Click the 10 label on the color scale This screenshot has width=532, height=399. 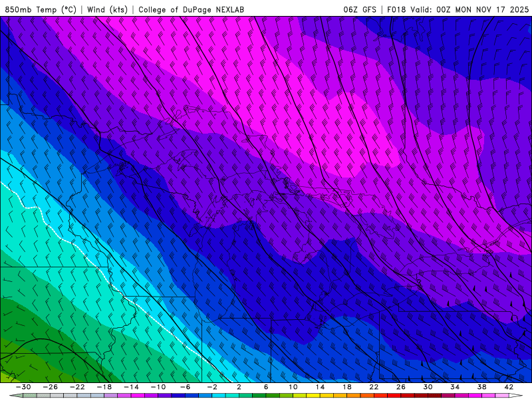click(x=293, y=387)
